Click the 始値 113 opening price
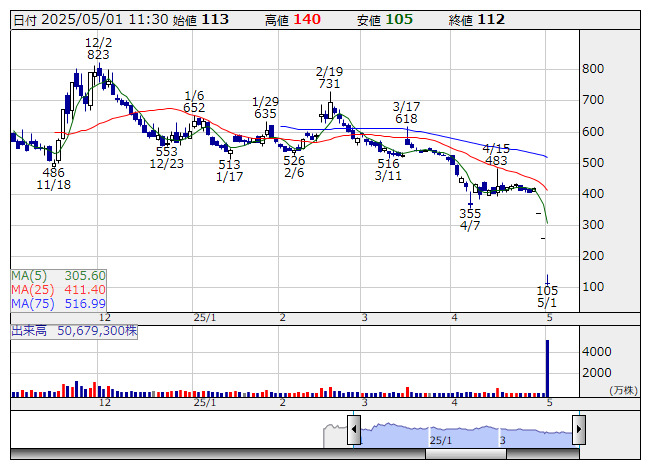The width and height of the screenshot is (653, 470). pos(201,20)
